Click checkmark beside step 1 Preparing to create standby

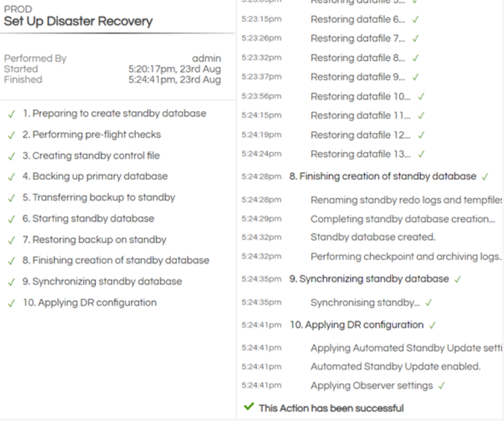point(12,114)
